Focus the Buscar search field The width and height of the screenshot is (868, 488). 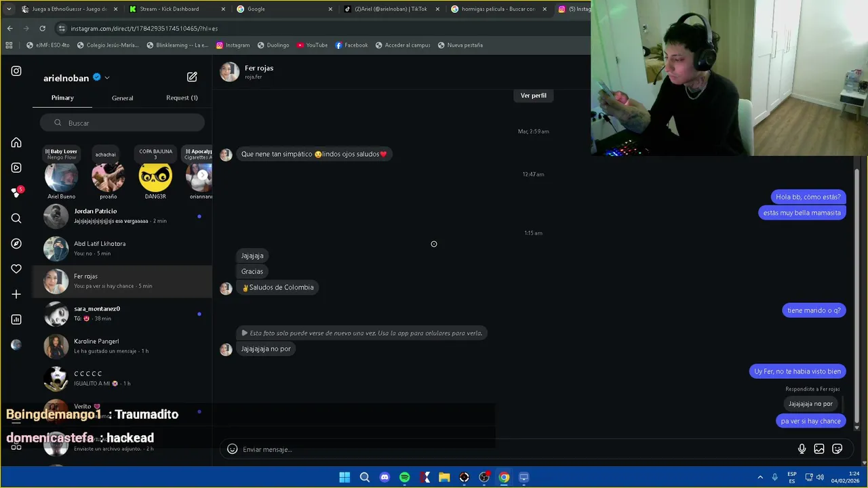[x=122, y=123]
